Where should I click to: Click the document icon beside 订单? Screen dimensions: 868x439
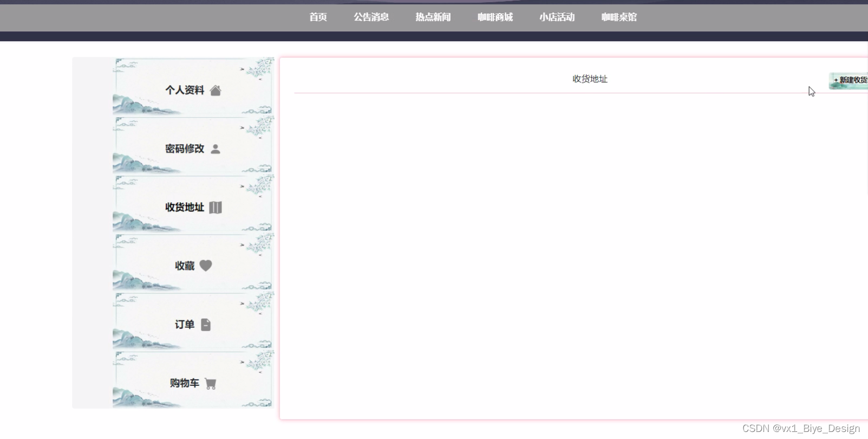[x=206, y=325]
